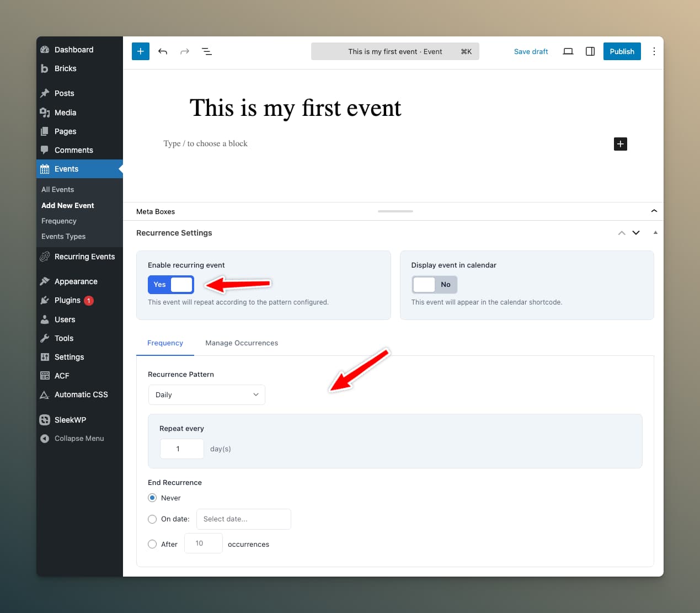
Task: Click the Publish button
Action: (622, 51)
